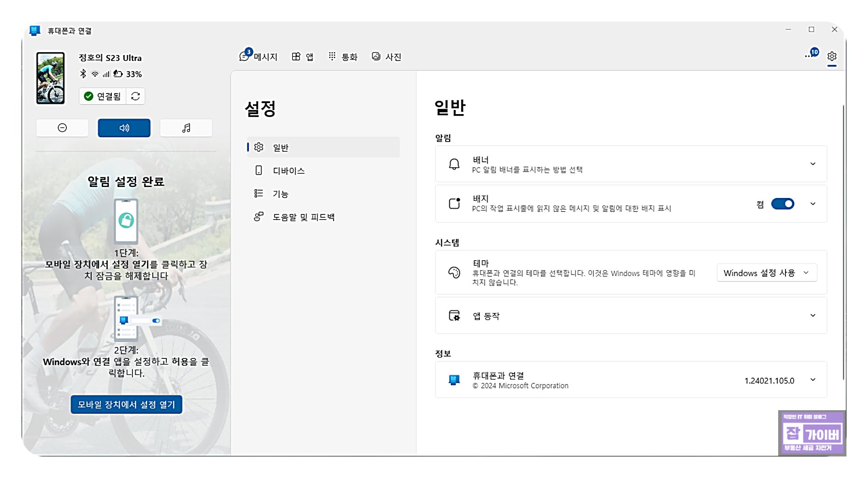This screenshot has width=868, height=478.
Task: Click the 모바일 장치에서 설정 열기 button
Action: 126,405
